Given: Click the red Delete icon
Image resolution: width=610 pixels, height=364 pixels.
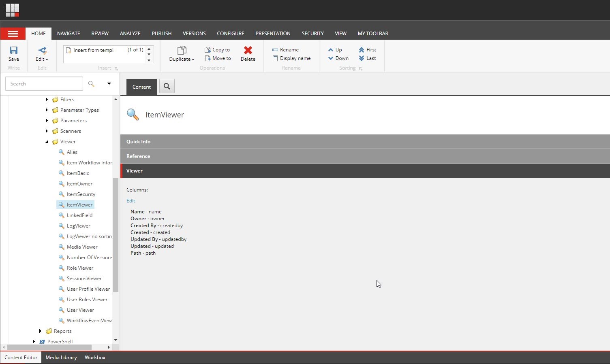Looking at the screenshot, I should pyautogui.click(x=248, y=50).
